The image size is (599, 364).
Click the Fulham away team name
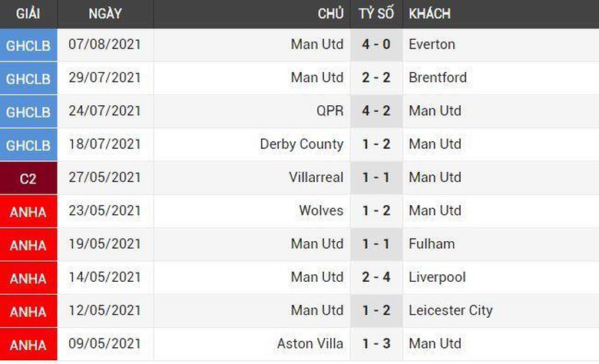point(432,243)
